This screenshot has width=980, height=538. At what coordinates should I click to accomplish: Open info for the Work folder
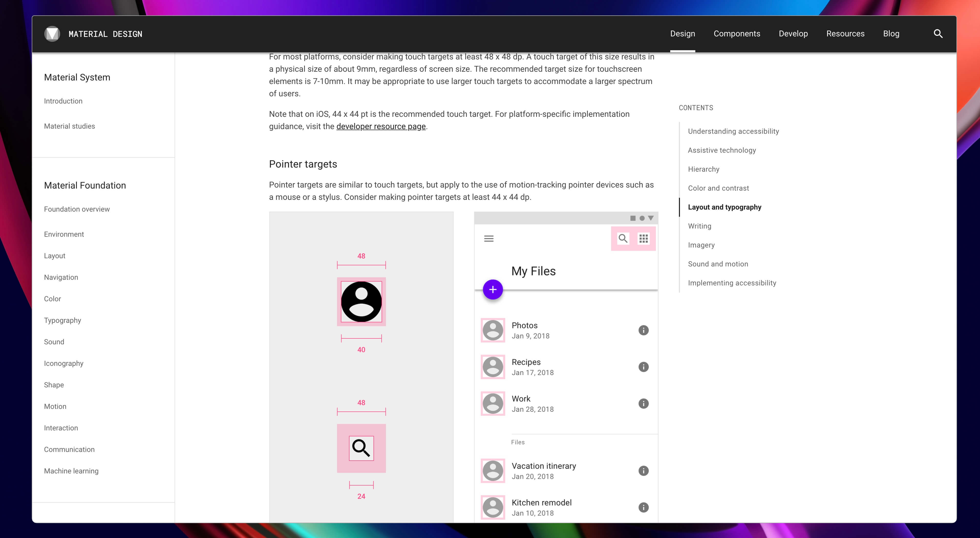point(643,403)
